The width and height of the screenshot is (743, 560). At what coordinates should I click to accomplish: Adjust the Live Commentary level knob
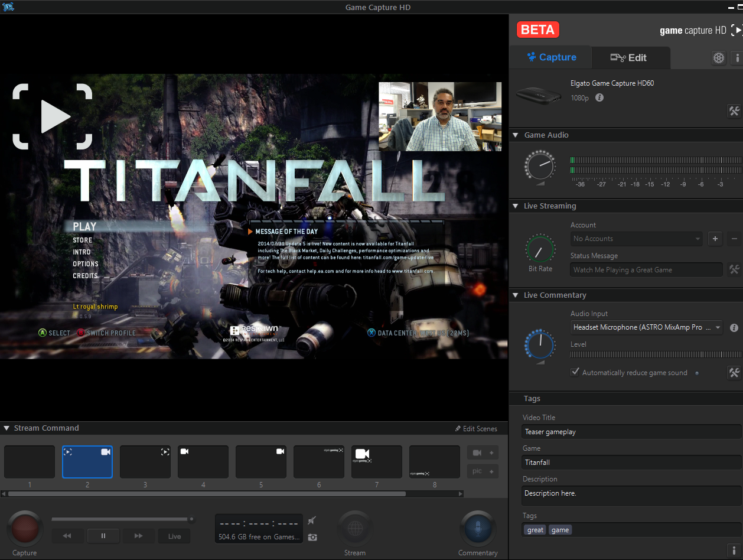tap(540, 344)
